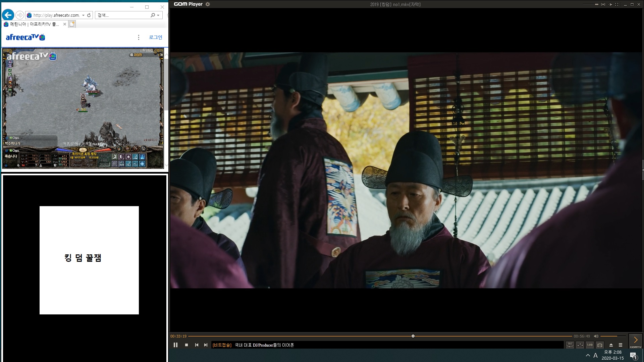Capture a screenshot with the camera icon
The height and width of the screenshot is (362, 644).
(600, 345)
